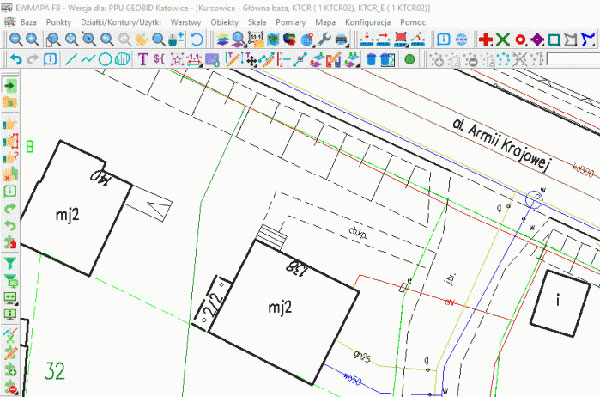Toggle the green X symbol mode
The image size is (600, 397).
[503, 39]
